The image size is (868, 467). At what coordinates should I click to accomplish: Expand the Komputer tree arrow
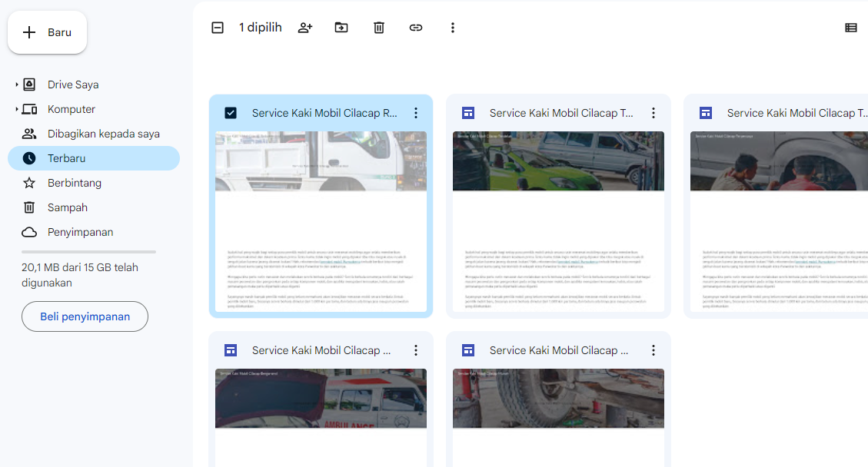(x=17, y=109)
